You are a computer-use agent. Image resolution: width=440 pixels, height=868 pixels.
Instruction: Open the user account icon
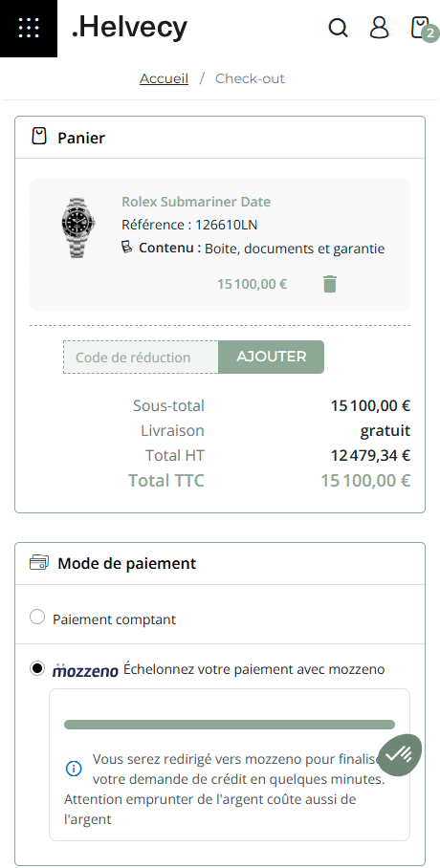pos(380,27)
